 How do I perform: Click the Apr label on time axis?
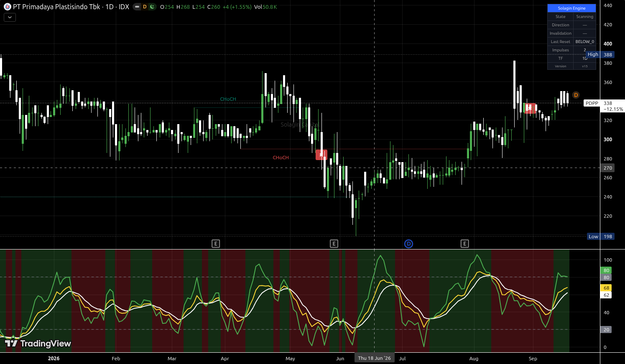click(225, 359)
